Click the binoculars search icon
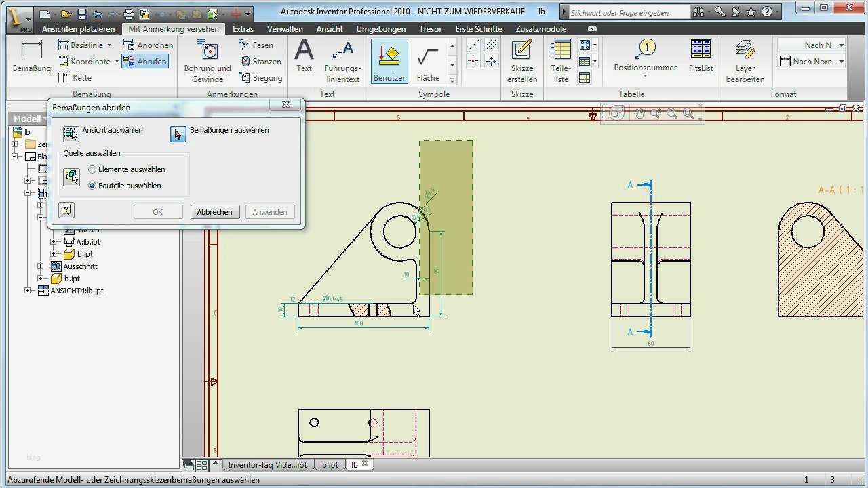The height and width of the screenshot is (488, 868). pos(698,12)
